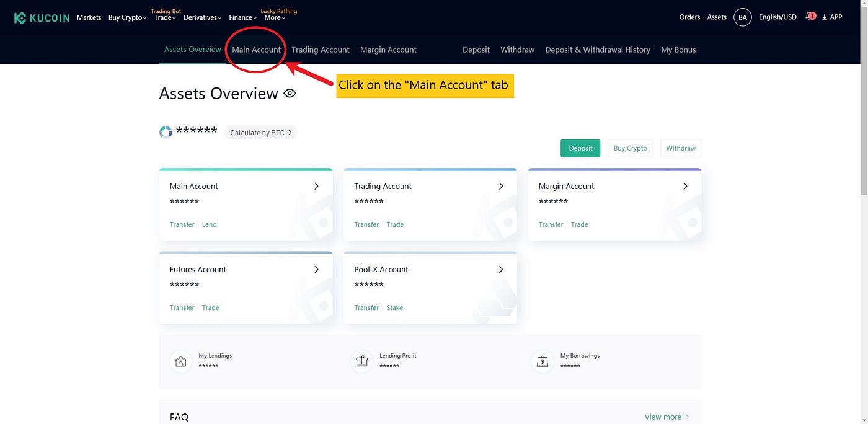
Task: Switch to the Margin Account tab
Action: pos(388,50)
